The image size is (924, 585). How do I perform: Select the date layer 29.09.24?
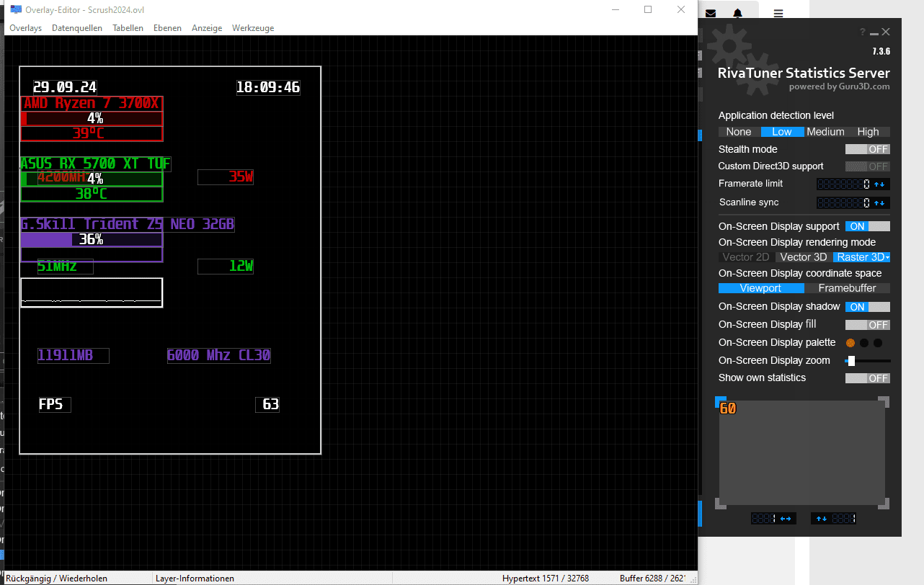click(x=65, y=87)
